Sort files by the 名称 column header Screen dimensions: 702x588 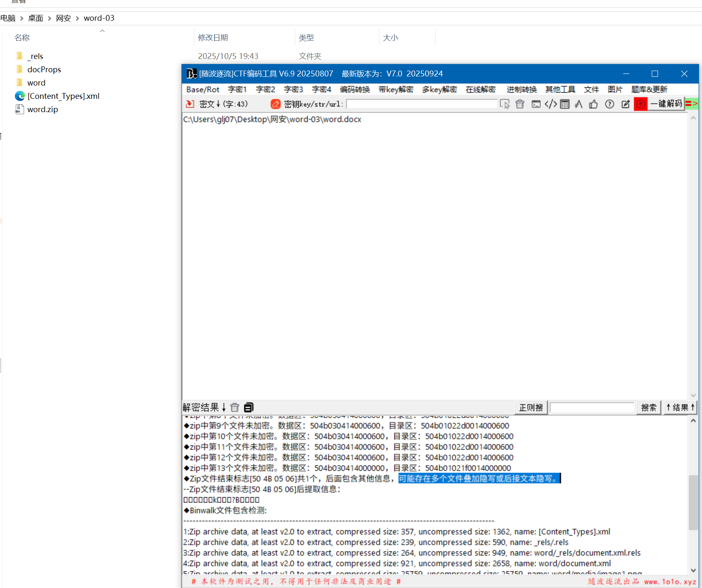click(22, 38)
